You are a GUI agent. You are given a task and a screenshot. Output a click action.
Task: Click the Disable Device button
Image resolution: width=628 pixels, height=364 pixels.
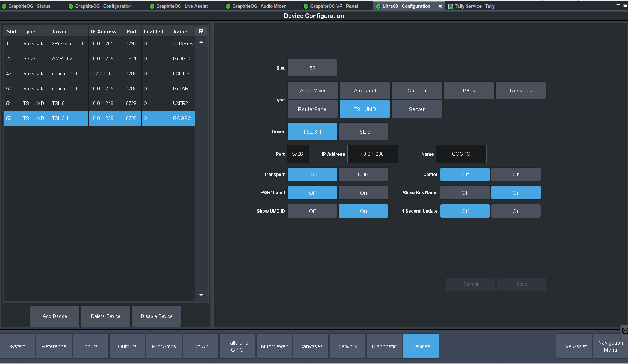(157, 316)
